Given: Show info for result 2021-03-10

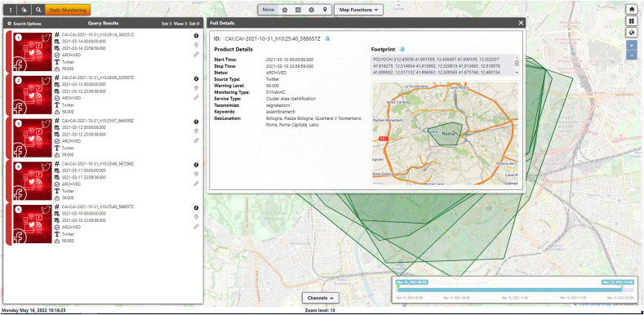Looking at the screenshot, I should (197, 207).
